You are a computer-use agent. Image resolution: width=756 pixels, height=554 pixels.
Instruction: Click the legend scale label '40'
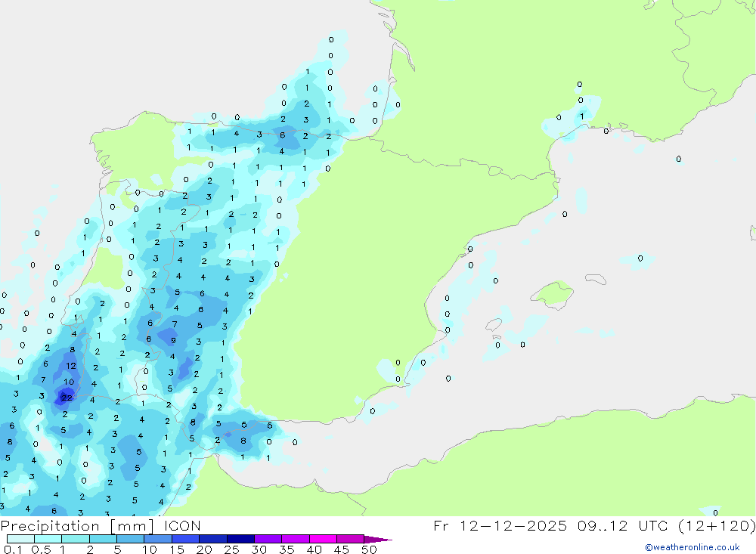(x=314, y=549)
